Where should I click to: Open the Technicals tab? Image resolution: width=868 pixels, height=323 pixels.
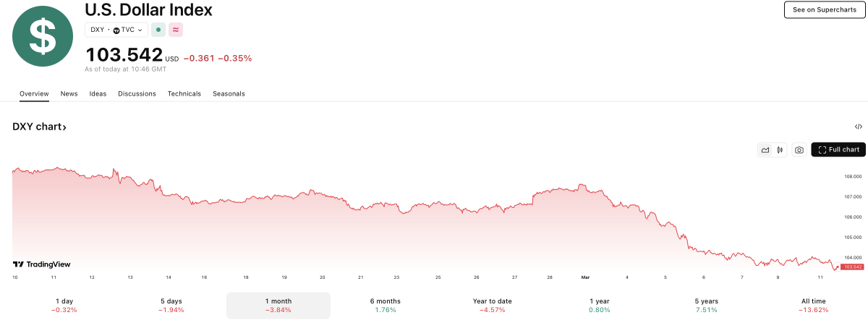pyautogui.click(x=184, y=93)
